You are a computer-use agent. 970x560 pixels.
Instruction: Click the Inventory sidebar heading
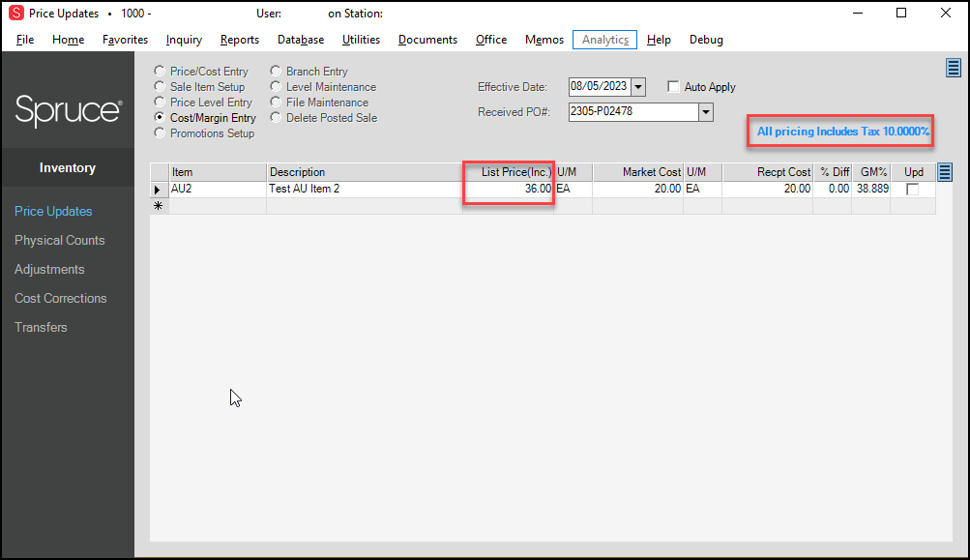coord(68,167)
